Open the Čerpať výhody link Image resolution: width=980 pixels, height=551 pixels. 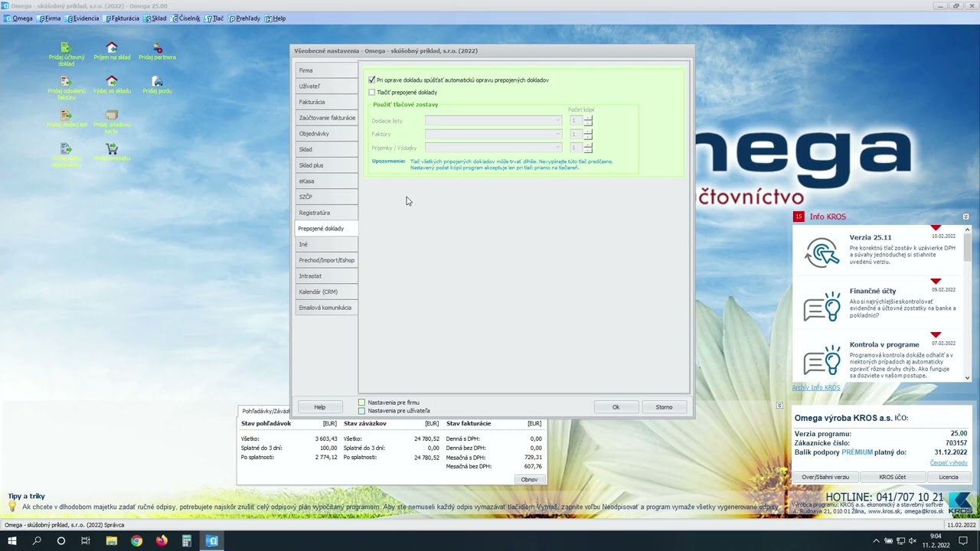pos(949,463)
